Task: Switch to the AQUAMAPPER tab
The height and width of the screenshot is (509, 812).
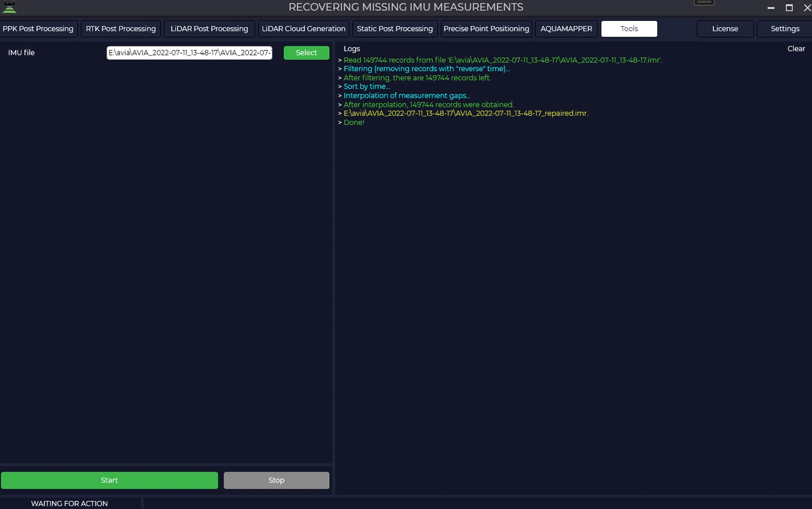Action: click(566, 29)
